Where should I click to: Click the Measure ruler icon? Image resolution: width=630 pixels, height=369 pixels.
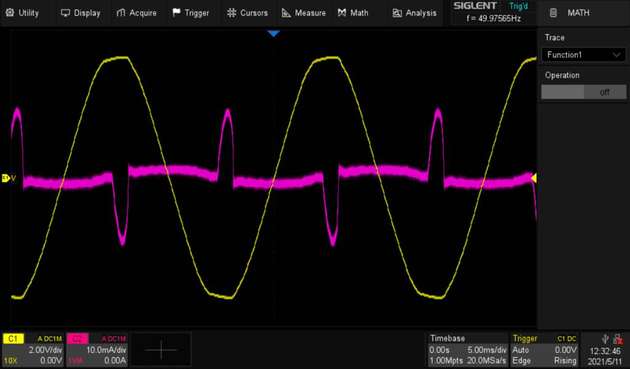point(286,13)
